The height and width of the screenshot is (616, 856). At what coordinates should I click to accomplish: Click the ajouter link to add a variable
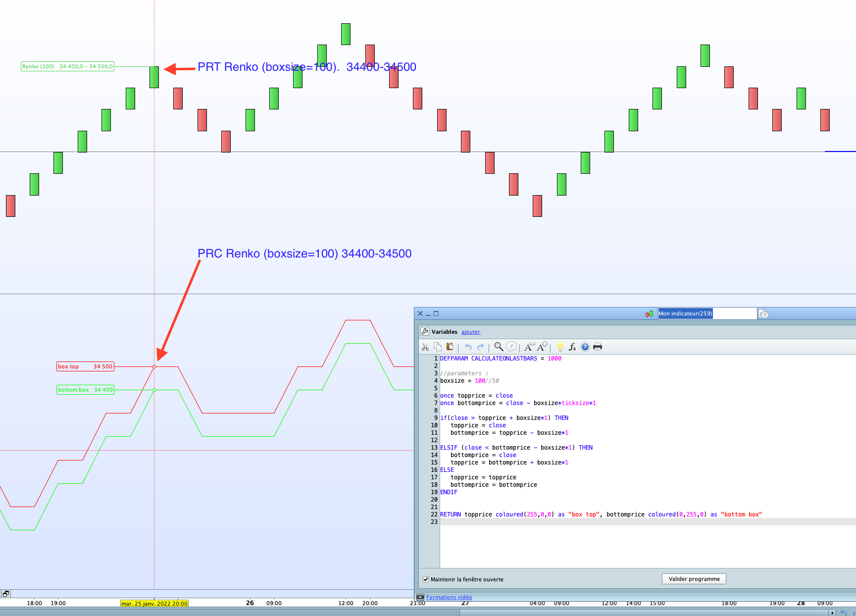tap(471, 332)
